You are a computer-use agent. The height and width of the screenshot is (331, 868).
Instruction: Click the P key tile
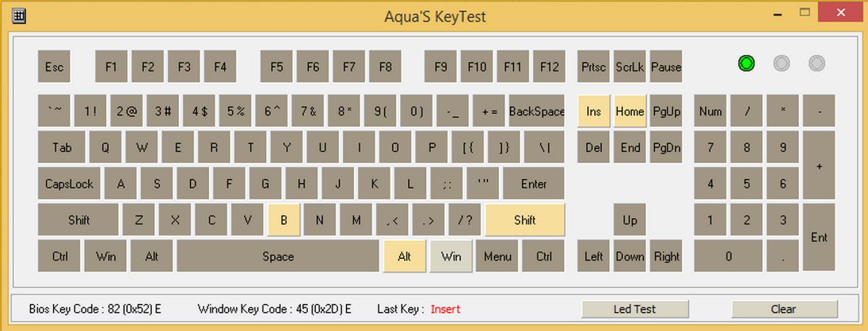pyautogui.click(x=431, y=147)
